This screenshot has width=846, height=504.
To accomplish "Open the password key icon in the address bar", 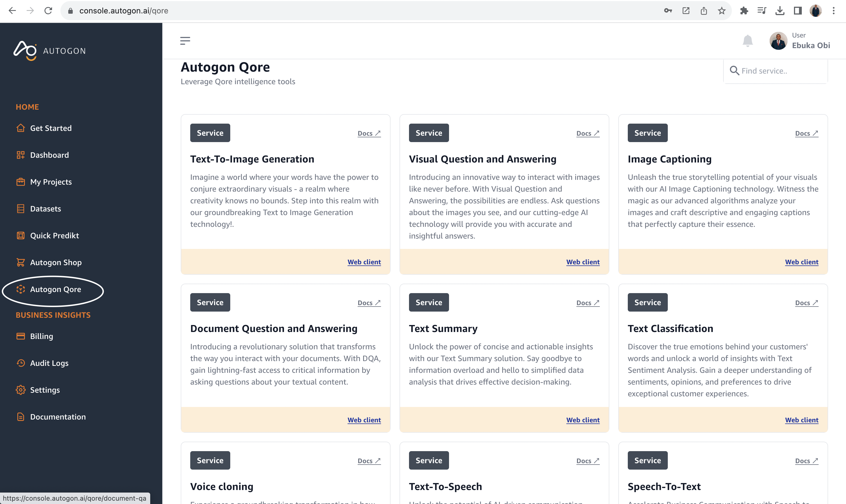I will pos(668,11).
